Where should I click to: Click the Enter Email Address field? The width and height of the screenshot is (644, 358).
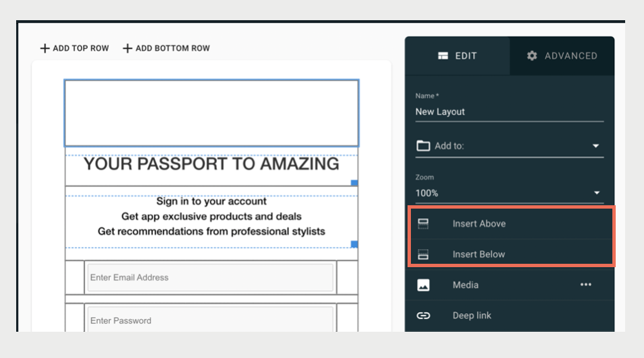[x=210, y=278]
